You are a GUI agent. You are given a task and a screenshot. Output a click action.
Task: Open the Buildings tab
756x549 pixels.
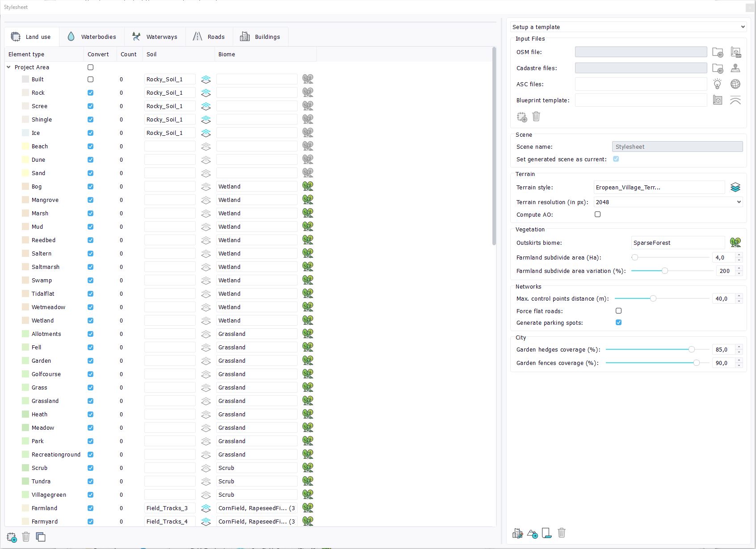pyautogui.click(x=260, y=37)
